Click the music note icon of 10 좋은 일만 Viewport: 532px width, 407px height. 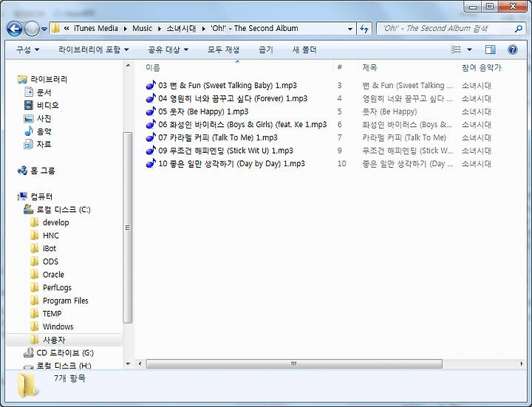pyautogui.click(x=151, y=163)
